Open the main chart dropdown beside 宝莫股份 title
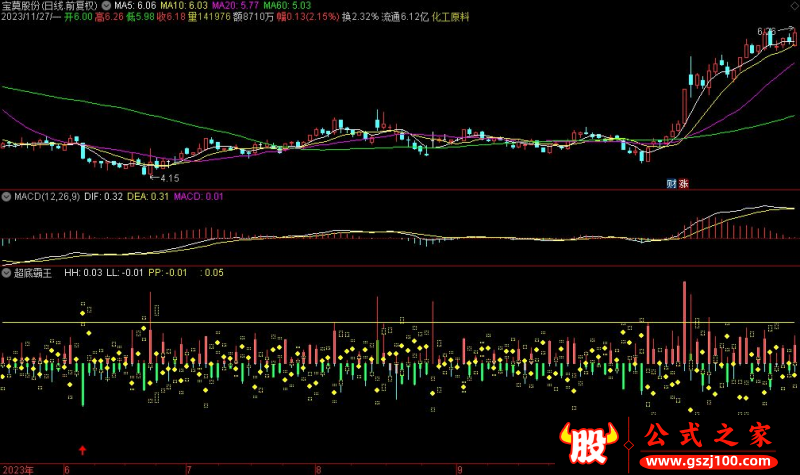Viewport: 800px width, 475px height. [x=106, y=6]
